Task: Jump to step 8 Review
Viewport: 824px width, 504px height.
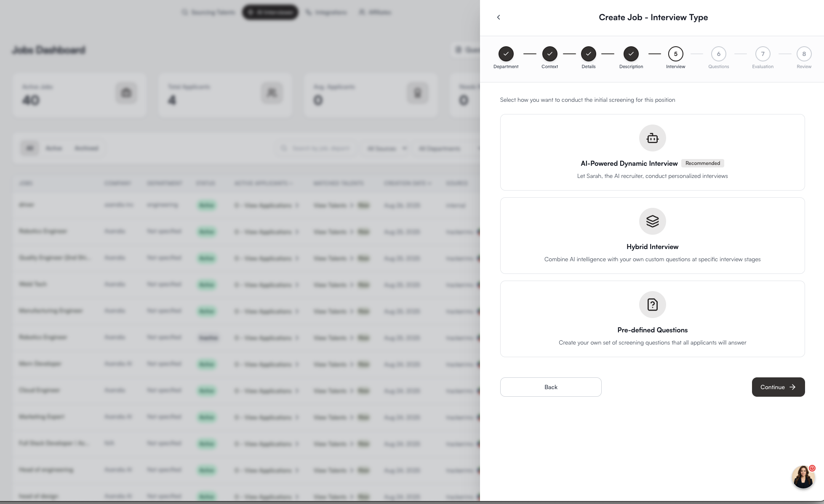Action: click(x=804, y=54)
